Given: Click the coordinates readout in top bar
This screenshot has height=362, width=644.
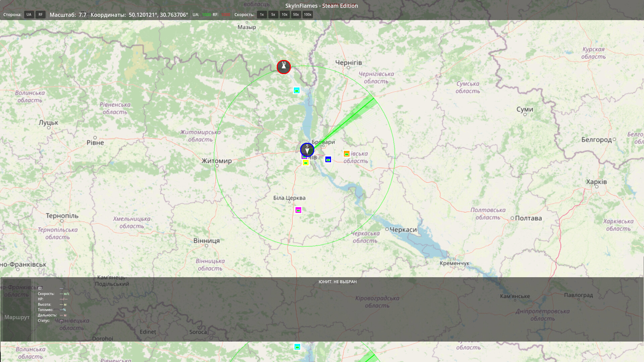Looking at the screenshot, I should pyautogui.click(x=158, y=15).
